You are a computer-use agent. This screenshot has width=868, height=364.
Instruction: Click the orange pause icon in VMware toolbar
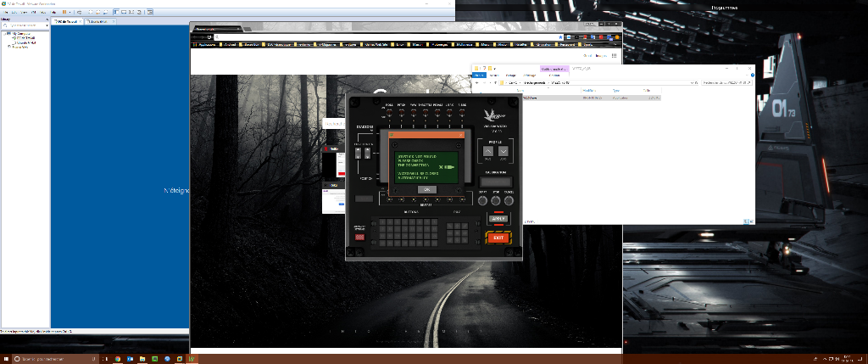tap(64, 12)
